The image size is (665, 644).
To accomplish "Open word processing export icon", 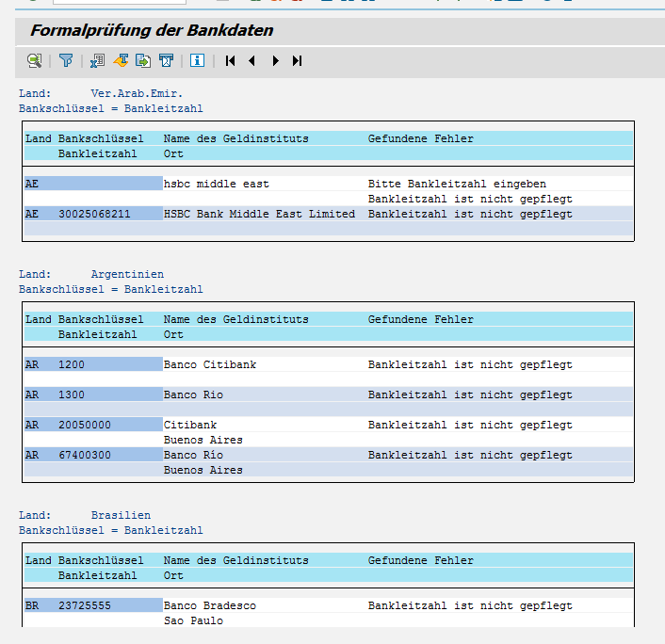I will pyautogui.click(x=121, y=61).
